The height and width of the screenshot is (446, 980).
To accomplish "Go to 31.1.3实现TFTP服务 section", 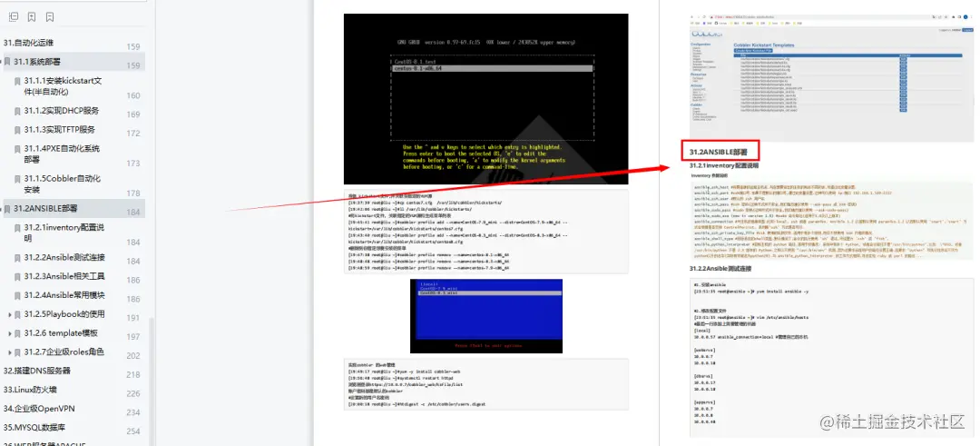I will 60,130.
